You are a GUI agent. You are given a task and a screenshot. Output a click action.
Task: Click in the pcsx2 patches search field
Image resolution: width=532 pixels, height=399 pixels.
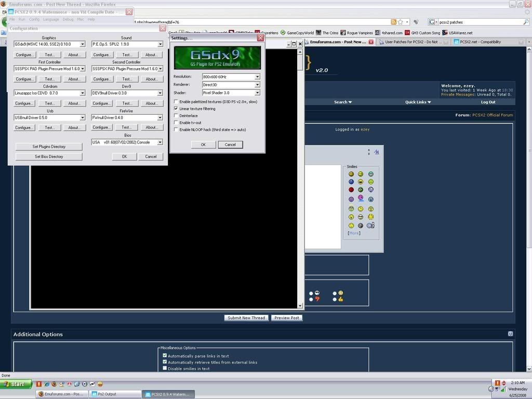click(x=480, y=22)
